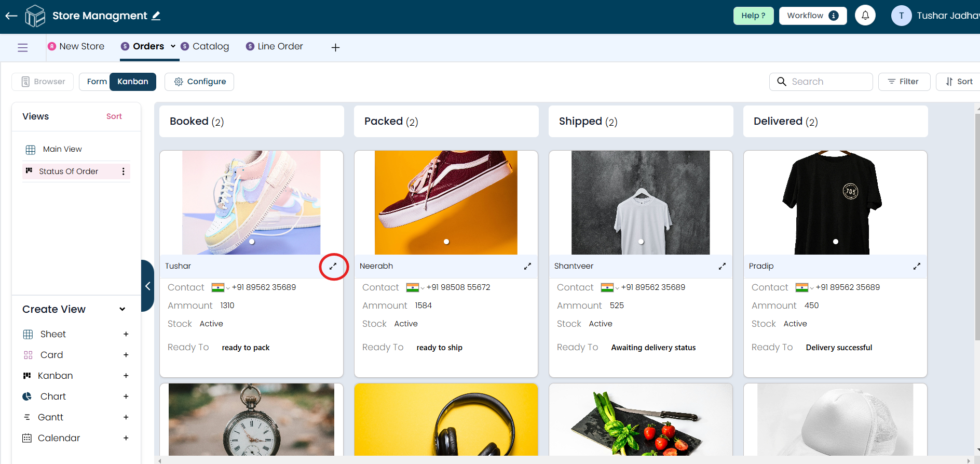Click the back arrow in header

[11, 16]
